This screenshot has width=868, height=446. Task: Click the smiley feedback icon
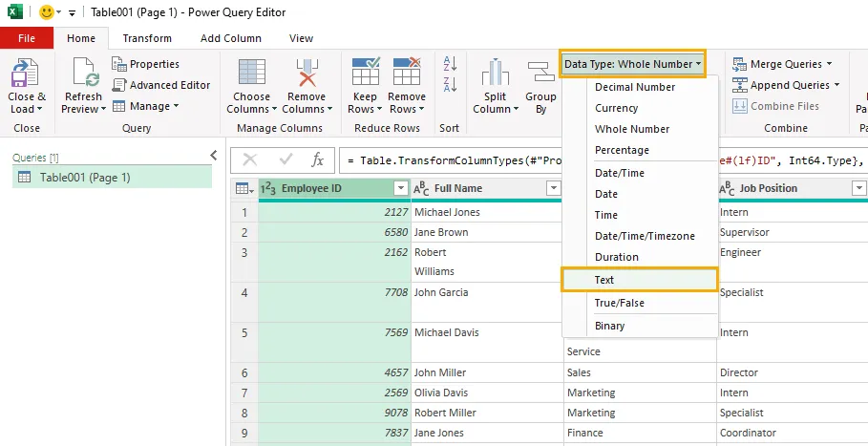[x=47, y=12]
